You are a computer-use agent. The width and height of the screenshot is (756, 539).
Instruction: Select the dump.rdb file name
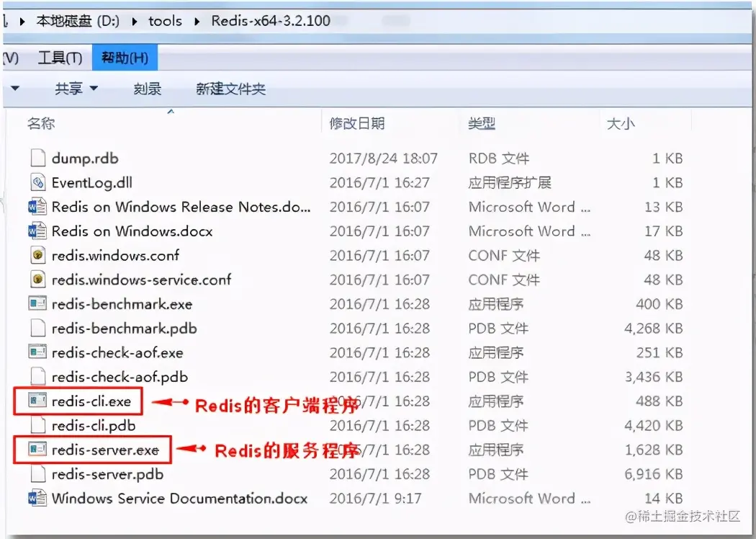(85, 159)
